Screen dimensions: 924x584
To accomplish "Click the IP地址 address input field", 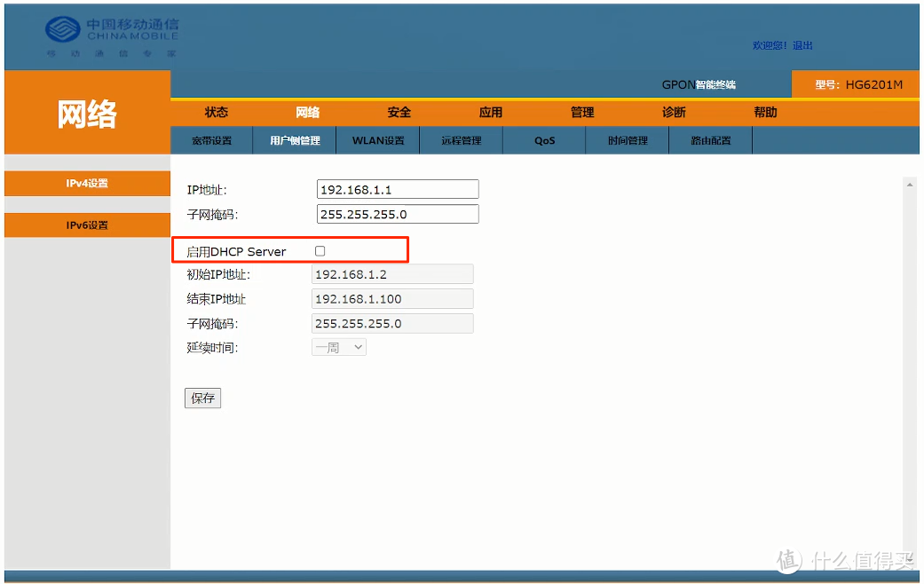I will click(397, 188).
